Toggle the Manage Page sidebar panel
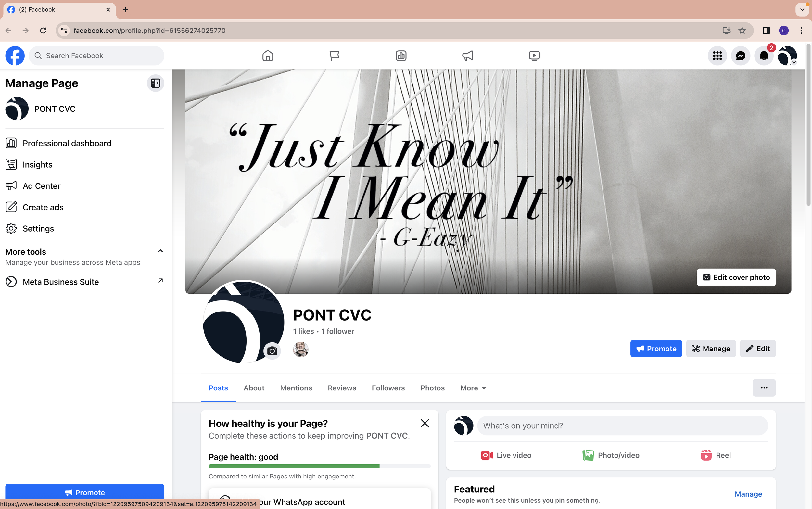This screenshot has width=812, height=509. coord(155,83)
